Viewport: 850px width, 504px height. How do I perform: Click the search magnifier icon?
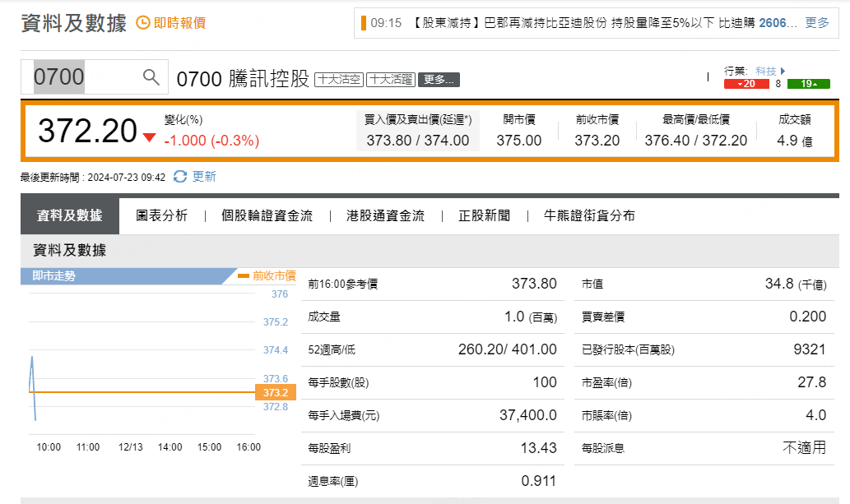(x=151, y=77)
